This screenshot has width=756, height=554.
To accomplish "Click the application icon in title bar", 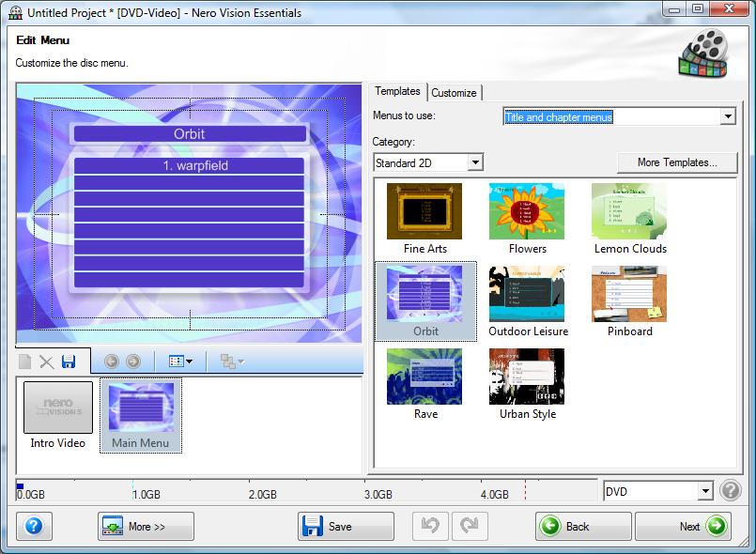I will [x=15, y=12].
